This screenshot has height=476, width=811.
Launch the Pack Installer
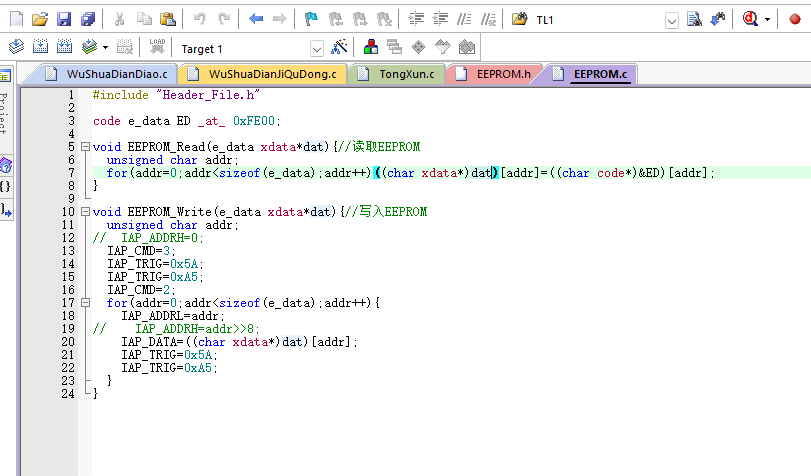(x=467, y=47)
